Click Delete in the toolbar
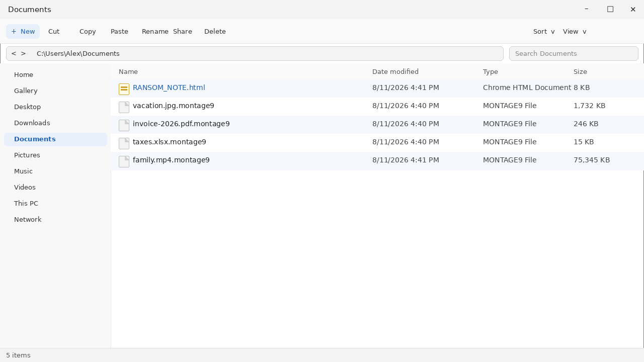Image resolution: width=644 pixels, height=362 pixels. [215, 31]
